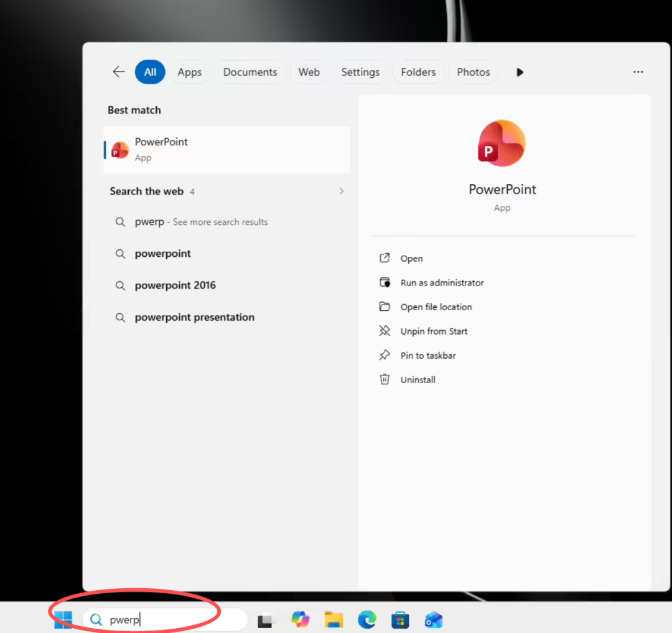This screenshot has width=672, height=633.
Task: Click the admin shield icon
Action: (x=385, y=282)
